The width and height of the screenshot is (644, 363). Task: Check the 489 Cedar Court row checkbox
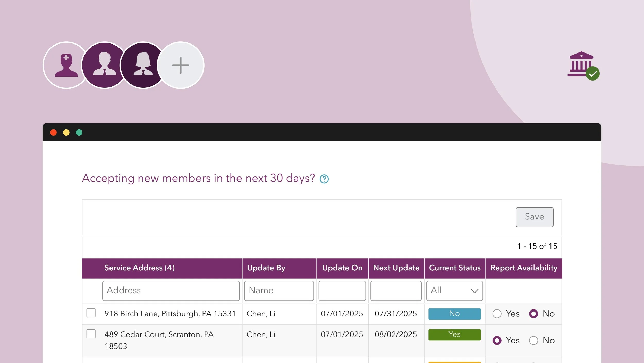[91, 334]
